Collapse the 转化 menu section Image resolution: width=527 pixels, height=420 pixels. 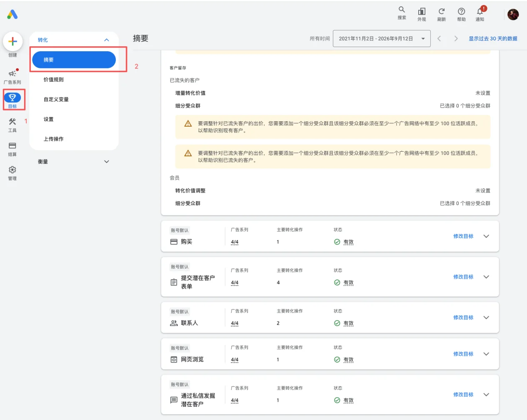coord(107,40)
